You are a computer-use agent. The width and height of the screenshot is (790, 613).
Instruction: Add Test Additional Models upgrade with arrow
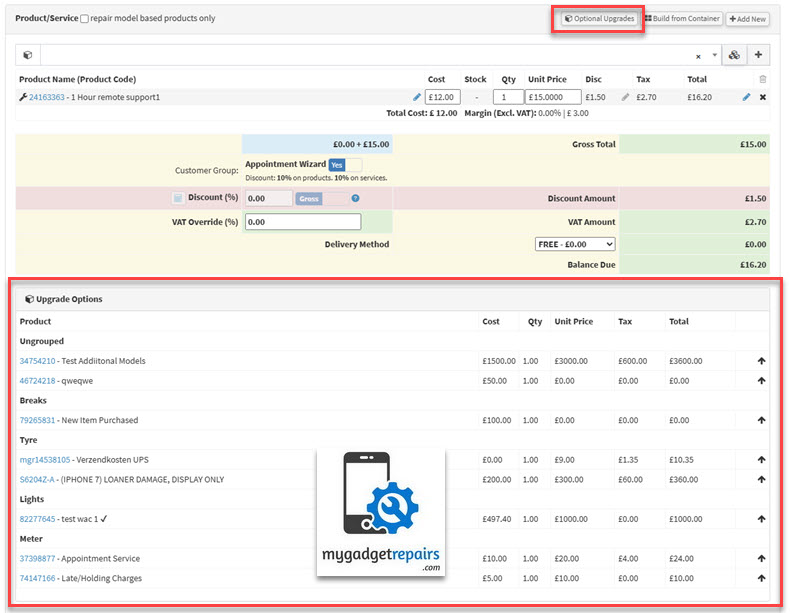coord(762,361)
